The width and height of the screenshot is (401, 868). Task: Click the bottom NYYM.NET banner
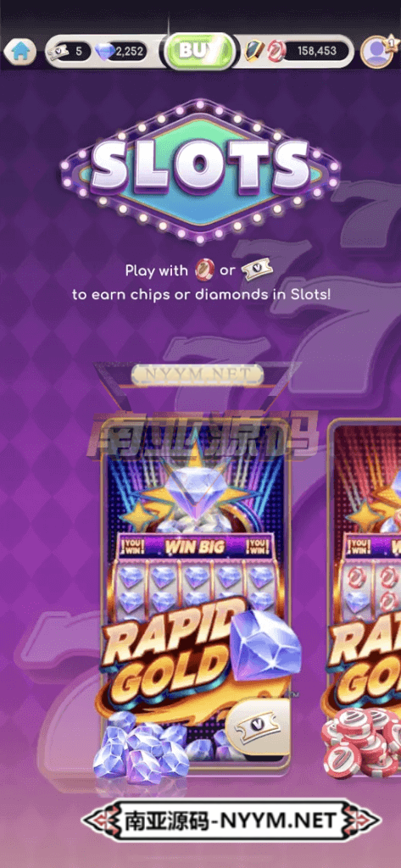pyautogui.click(x=231, y=820)
